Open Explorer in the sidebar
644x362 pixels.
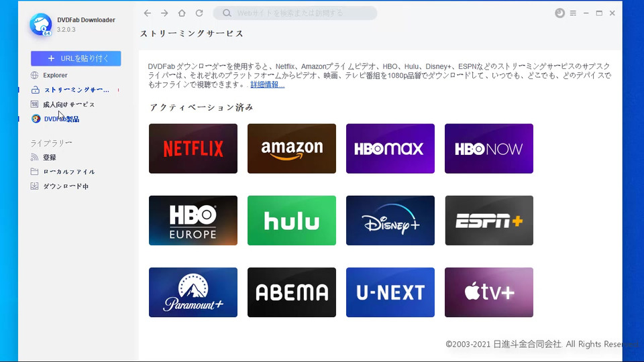click(x=55, y=75)
